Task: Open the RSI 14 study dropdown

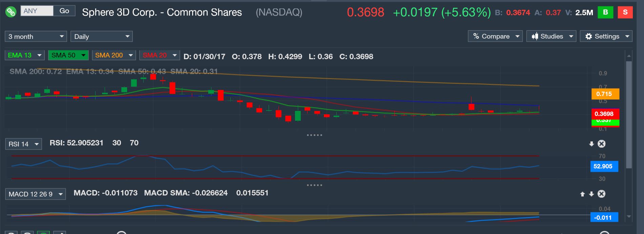Action: pos(23,144)
